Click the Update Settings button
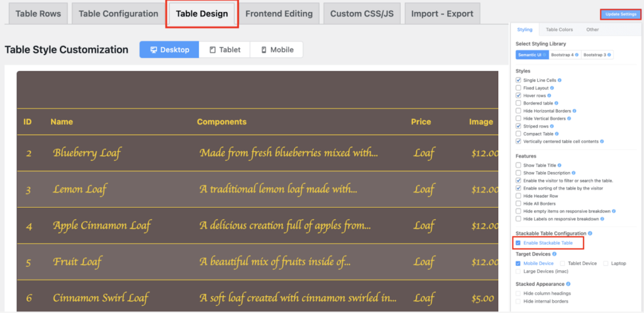 pos(621,14)
